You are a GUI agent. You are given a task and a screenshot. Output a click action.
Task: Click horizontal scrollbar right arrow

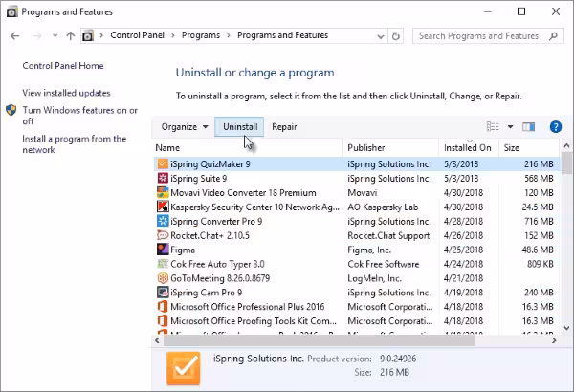click(x=554, y=340)
